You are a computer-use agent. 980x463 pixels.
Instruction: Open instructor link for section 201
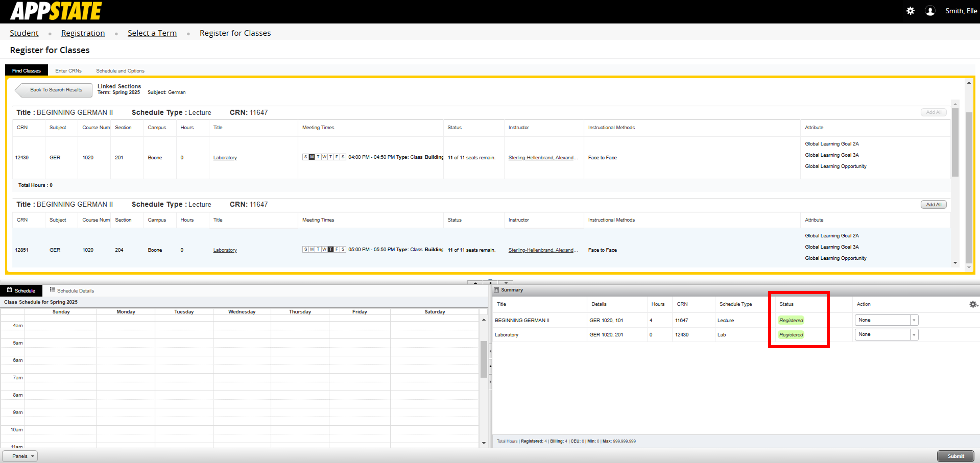pyautogui.click(x=543, y=157)
